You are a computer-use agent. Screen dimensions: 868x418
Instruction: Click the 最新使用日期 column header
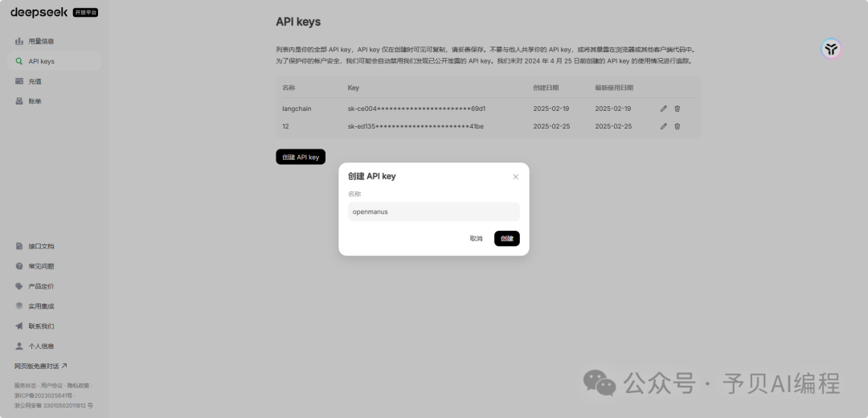(614, 88)
